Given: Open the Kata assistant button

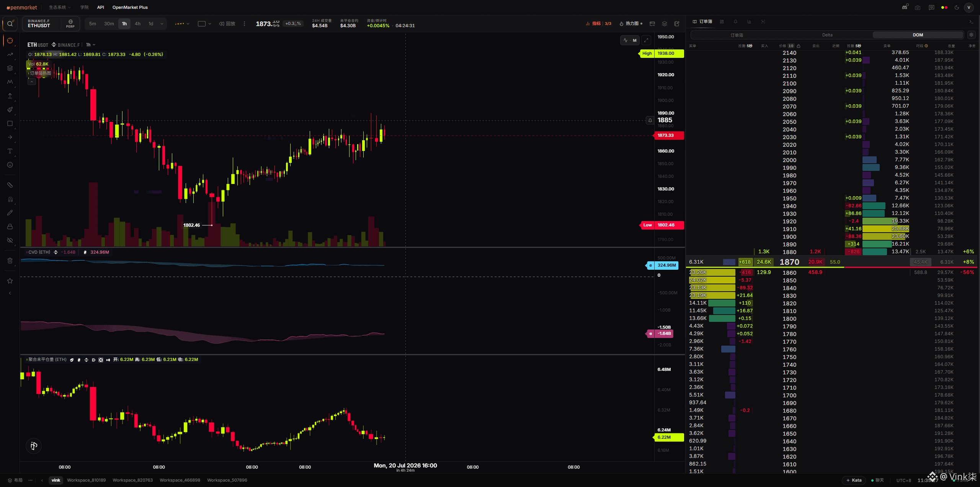Looking at the screenshot, I should pyautogui.click(x=854, y=480).
